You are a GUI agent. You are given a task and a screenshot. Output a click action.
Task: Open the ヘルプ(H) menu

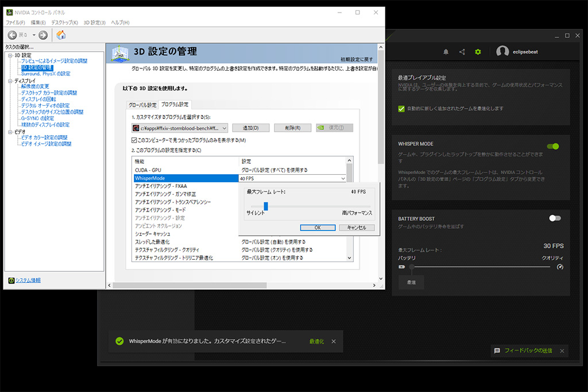[x=120, y=22]
